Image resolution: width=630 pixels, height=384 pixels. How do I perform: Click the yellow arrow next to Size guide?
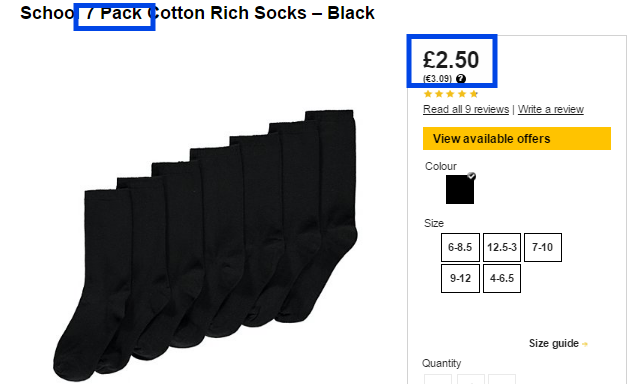(x=585, y=344)
